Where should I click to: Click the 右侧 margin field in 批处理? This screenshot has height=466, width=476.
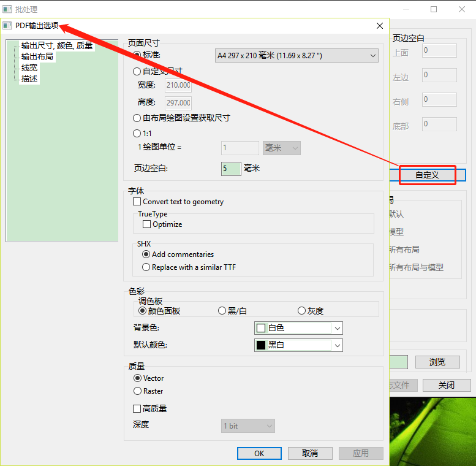(x=439, y=100)
